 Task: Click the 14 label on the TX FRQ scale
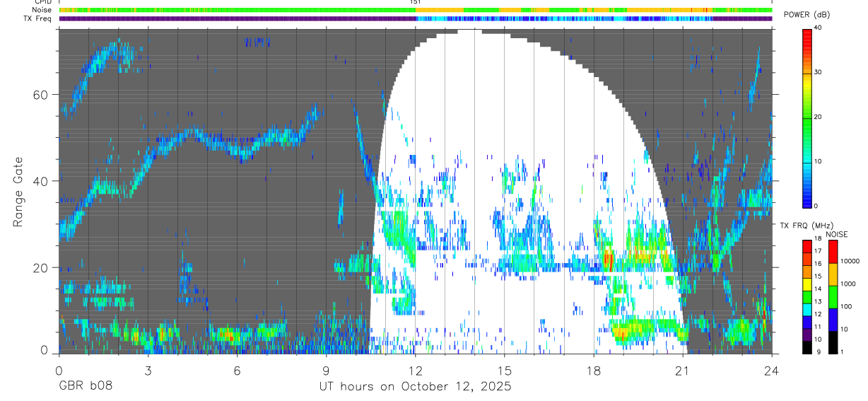[818, 289]
